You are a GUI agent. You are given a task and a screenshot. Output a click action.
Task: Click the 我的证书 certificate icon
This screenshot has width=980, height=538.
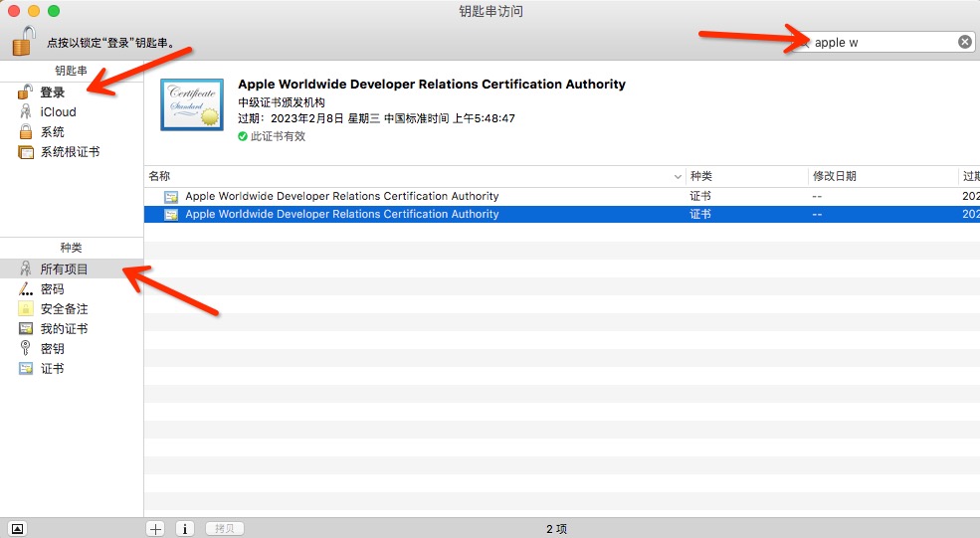click(26, 329)
